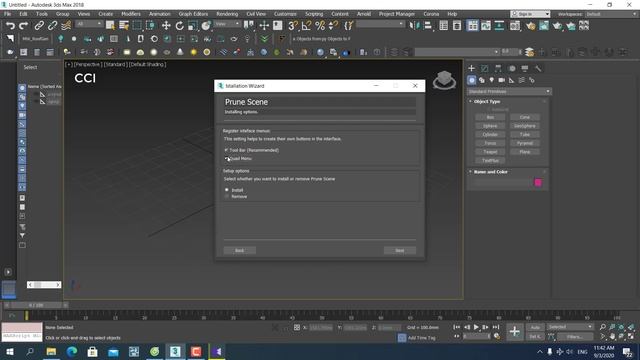Open the Schematic View icon
Image resolution: width=640 pixels, height=360 pixels.
pyautogui.click(x=499, y=26)
